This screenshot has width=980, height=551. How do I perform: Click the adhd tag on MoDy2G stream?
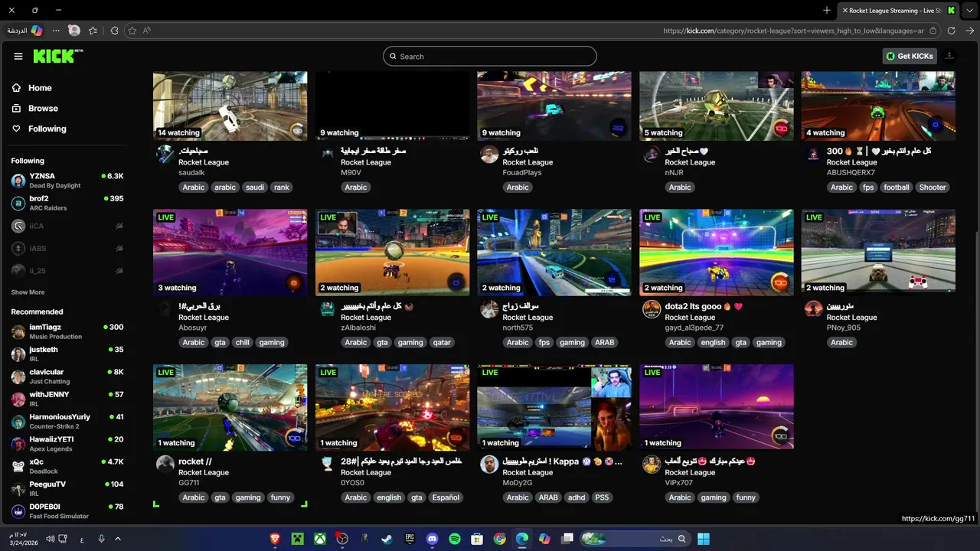tap(577, 497)
